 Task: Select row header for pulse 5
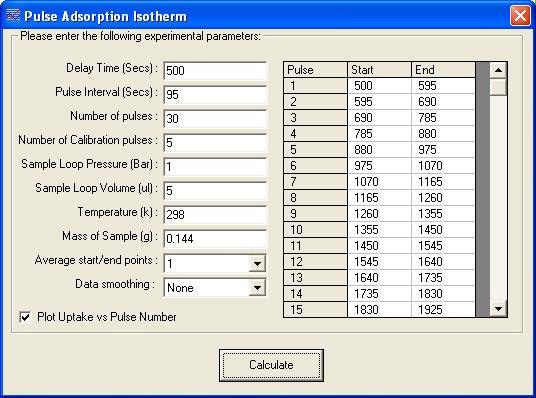(316, 149)
